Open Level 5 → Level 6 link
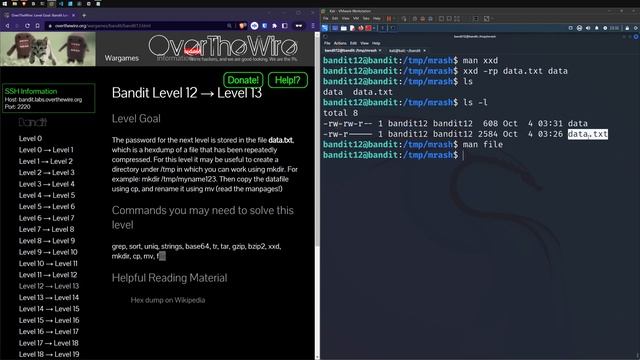The height and width of the screenshot is (360, 640). click(47, 207)
